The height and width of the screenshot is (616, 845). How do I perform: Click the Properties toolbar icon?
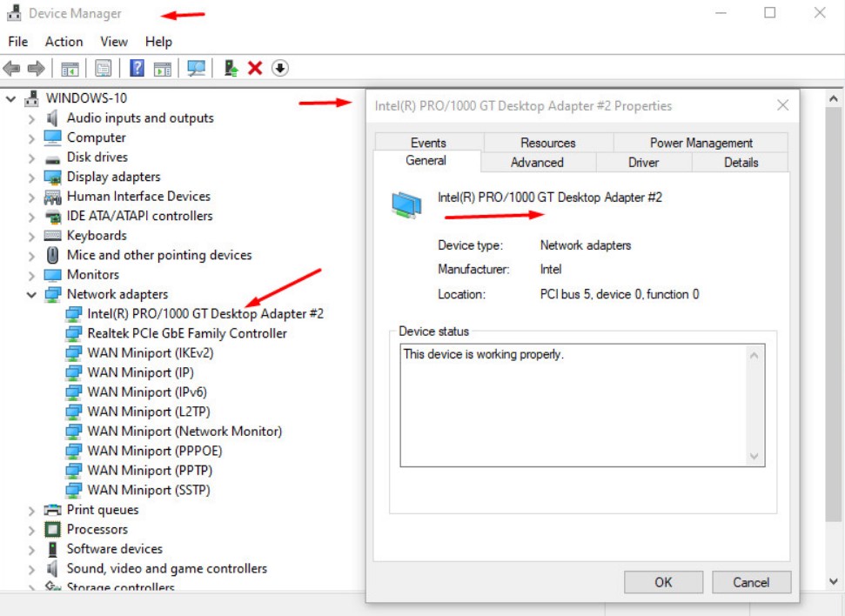click(x=103, y=69)
